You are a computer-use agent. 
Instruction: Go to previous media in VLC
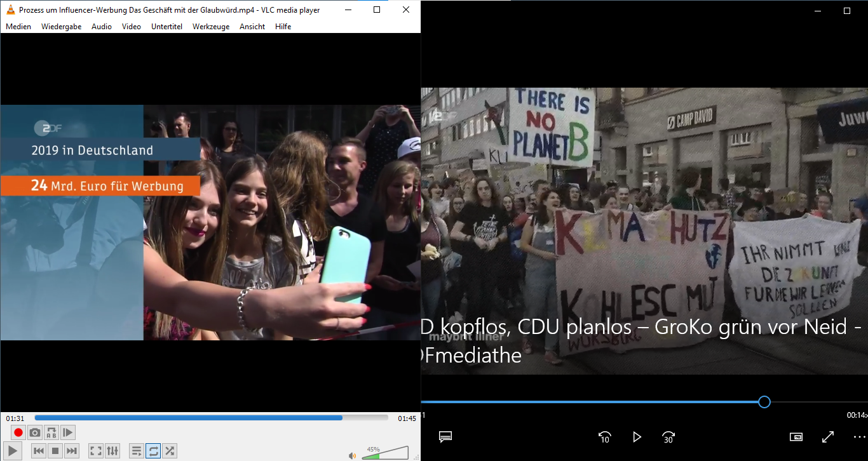pyautogui.click(x=39, y=451)
